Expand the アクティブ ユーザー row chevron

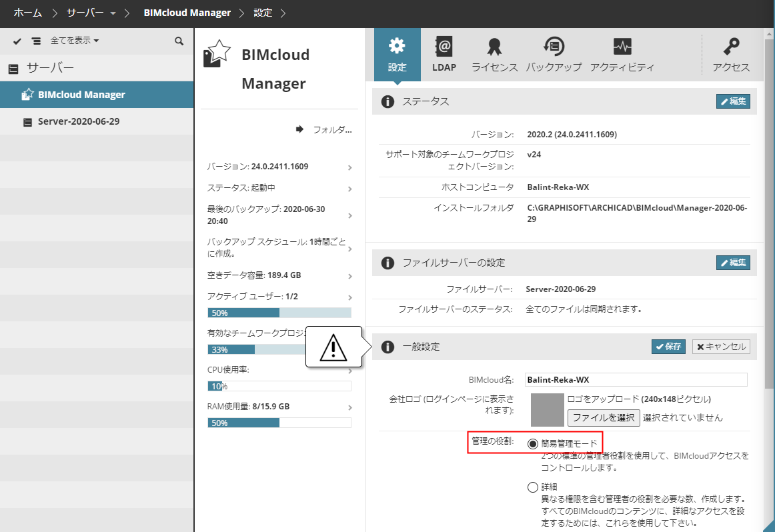click(350, 297)
